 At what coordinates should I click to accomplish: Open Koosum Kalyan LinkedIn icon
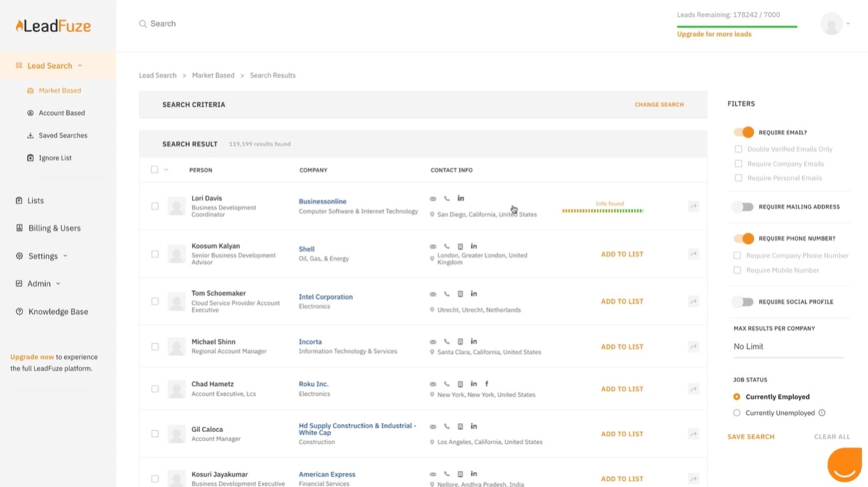pos(474,246)
